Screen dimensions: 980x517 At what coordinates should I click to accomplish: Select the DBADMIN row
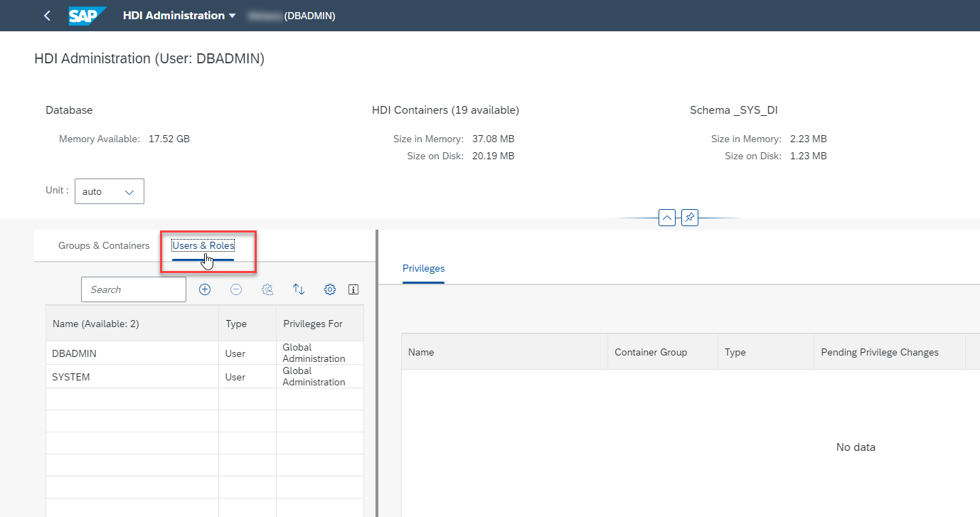[205, 353]
